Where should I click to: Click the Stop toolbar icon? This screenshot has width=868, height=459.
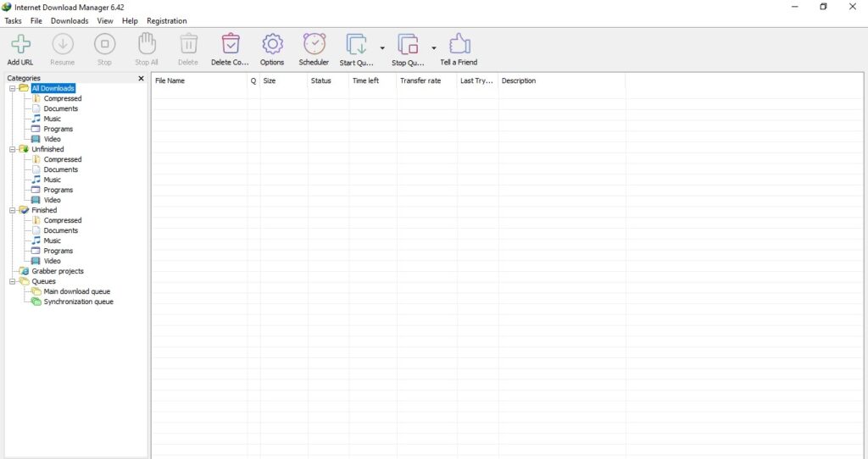pos(104,44)
